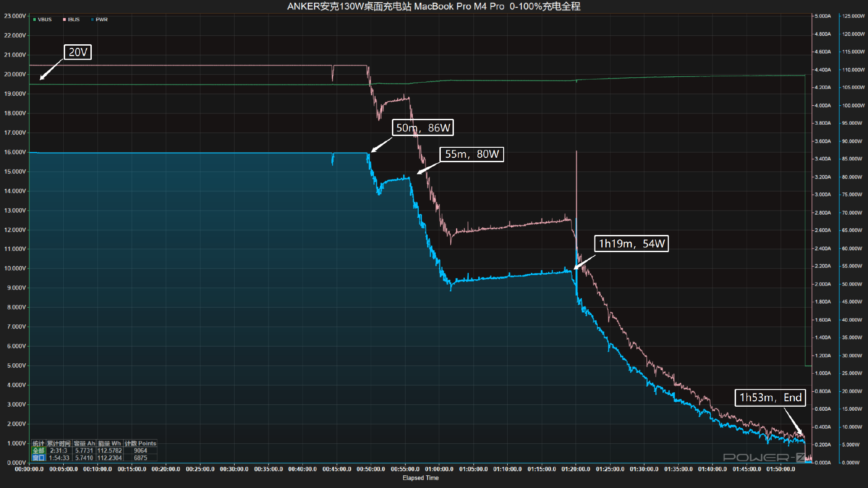Click the 9064 points count
Screen dimensions: 868x488
tap(140, 450)
